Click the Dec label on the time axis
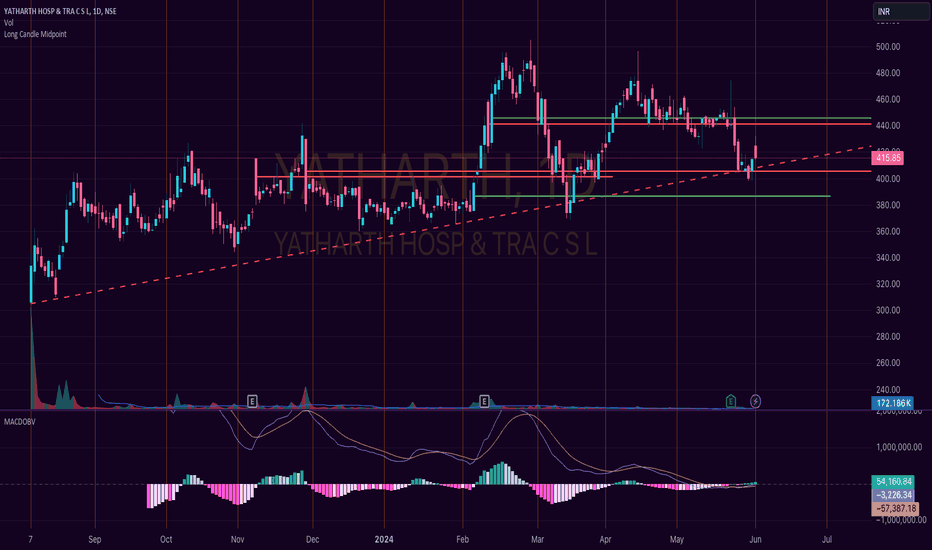 [312, 539]
